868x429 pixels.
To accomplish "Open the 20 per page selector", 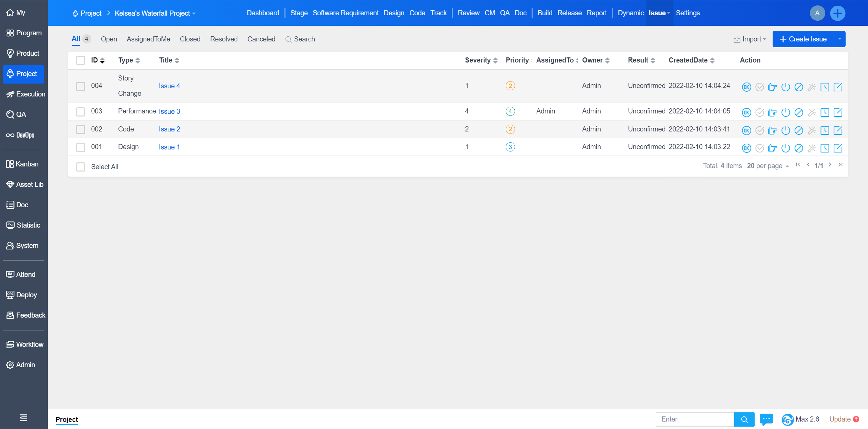I will point(768,166).
